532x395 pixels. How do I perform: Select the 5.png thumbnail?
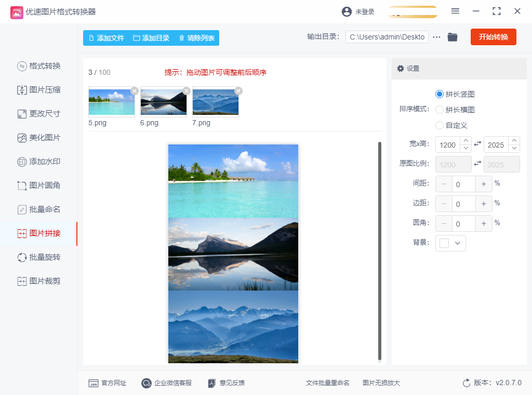[112, 102]
